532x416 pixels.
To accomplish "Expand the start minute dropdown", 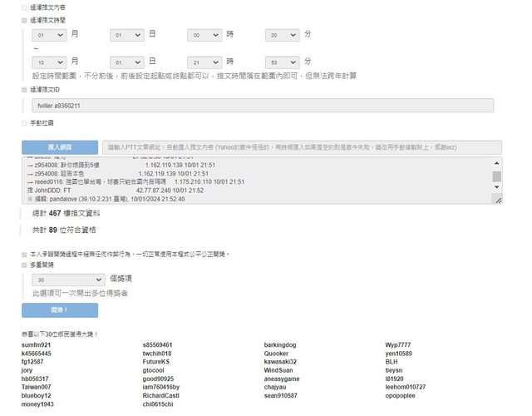I will [283, 36].
